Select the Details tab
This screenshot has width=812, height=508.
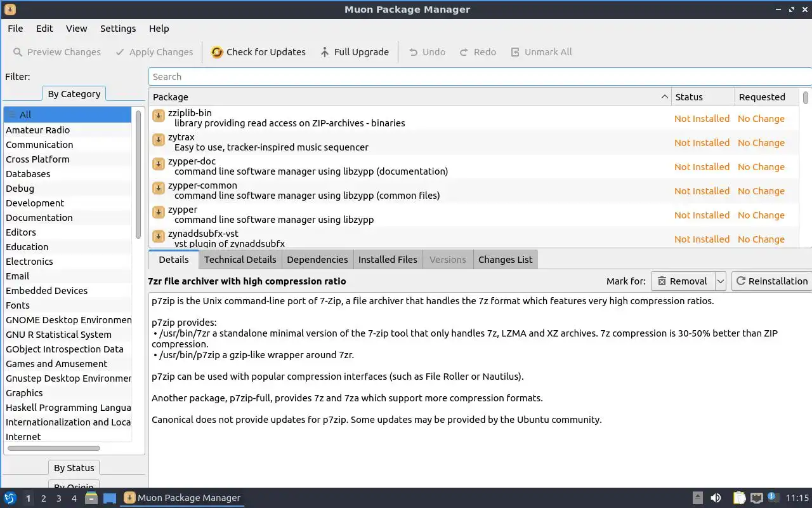point(174,259)
